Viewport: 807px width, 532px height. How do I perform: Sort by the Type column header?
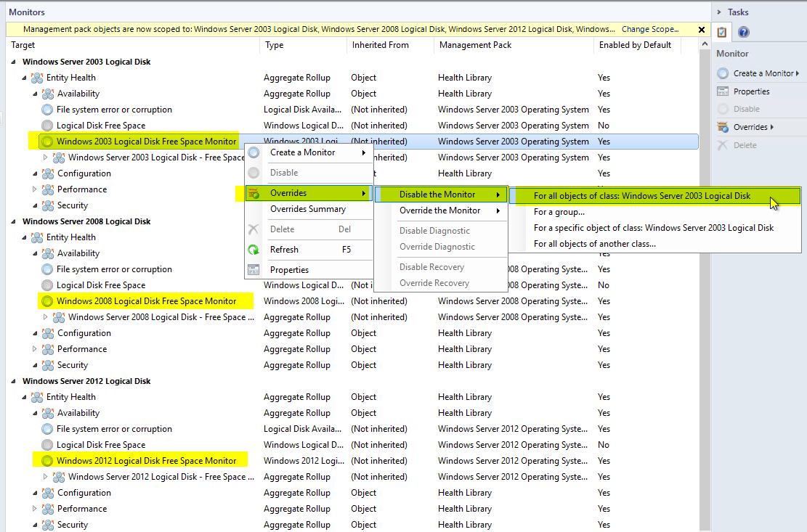[303, 45]
